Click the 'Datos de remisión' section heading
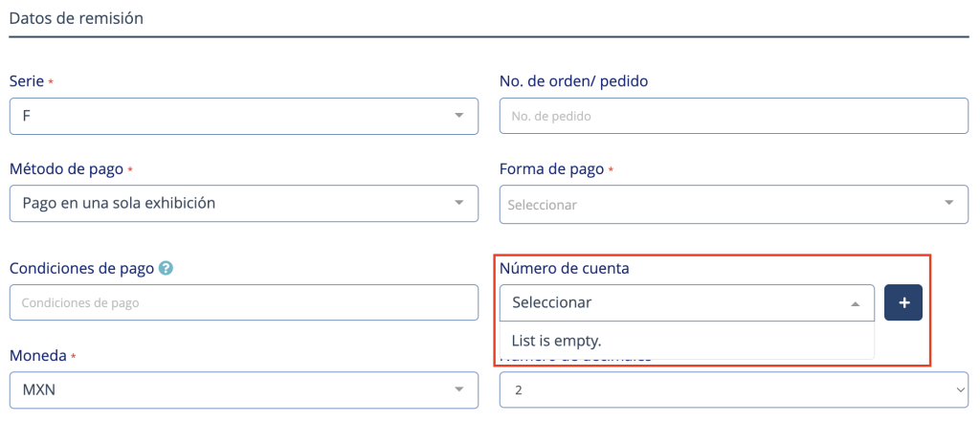Viewport: 980px width, 422px height. [x=75, y=17]
